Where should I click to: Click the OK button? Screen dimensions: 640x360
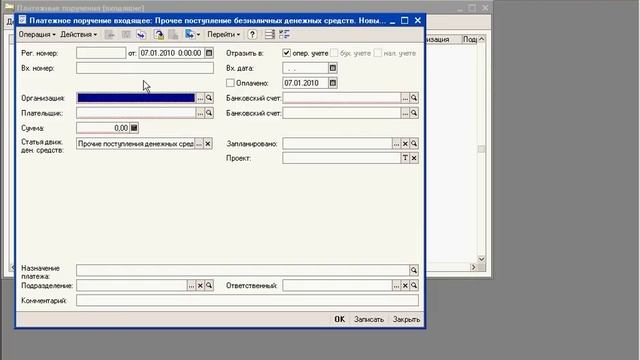pyautogui.click(x=340, y=319)
